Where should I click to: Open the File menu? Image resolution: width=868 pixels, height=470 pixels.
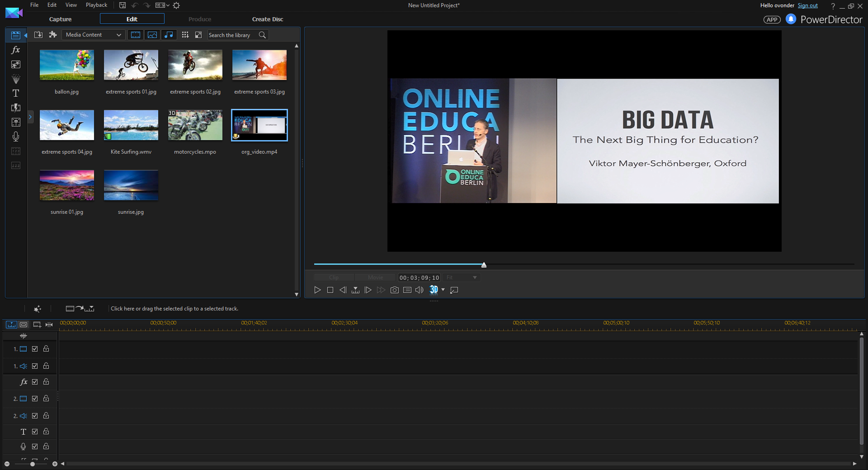click(x=34, y=5)
